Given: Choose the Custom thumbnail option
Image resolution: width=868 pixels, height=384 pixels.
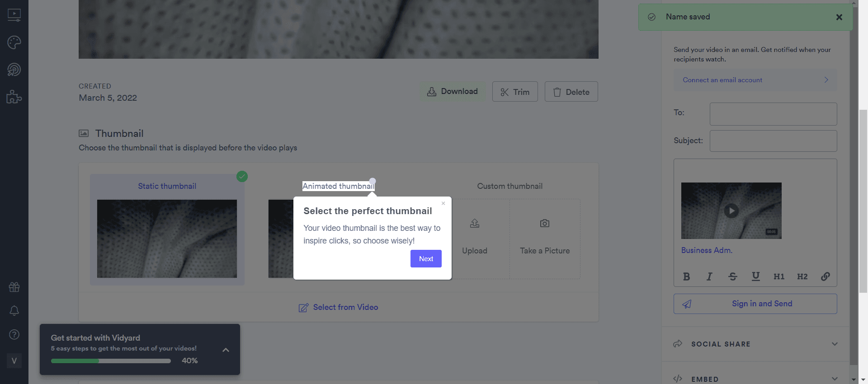Looking at the screenshot, I should tap(510, 186).
